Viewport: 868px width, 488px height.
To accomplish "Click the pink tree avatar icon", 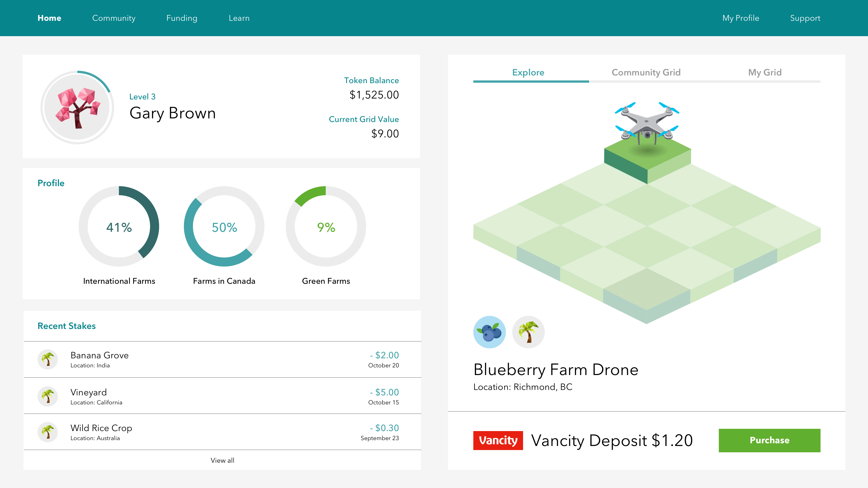I will click(78, 108).
